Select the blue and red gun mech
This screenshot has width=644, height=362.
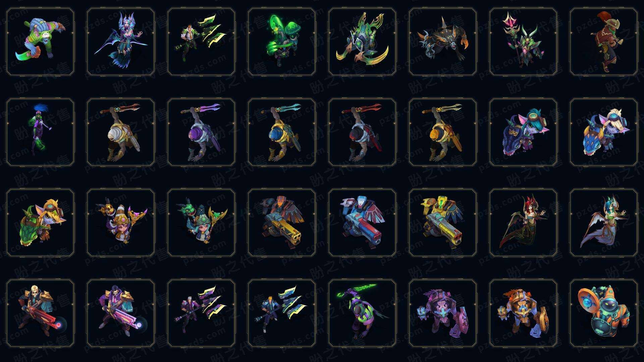point(362,223)
